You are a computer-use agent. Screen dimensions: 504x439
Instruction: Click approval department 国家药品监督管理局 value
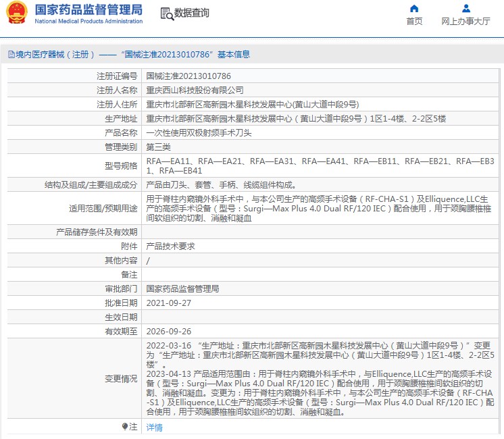(182, 289)
